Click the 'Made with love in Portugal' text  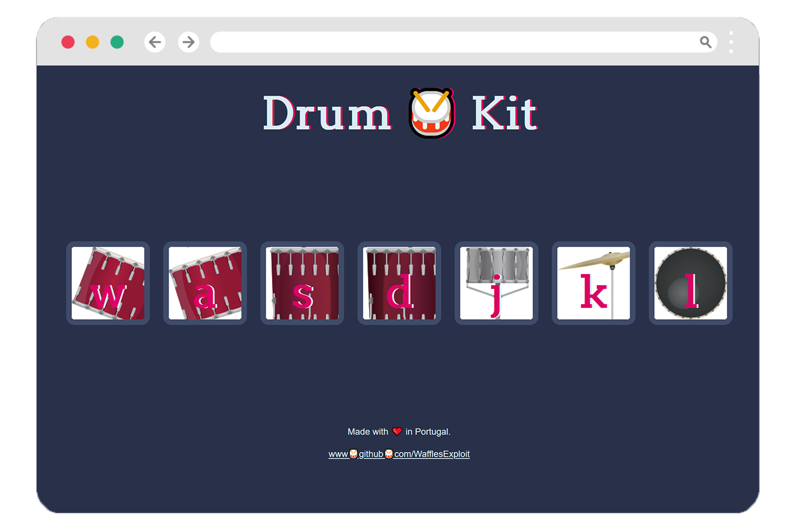(400, 431)
